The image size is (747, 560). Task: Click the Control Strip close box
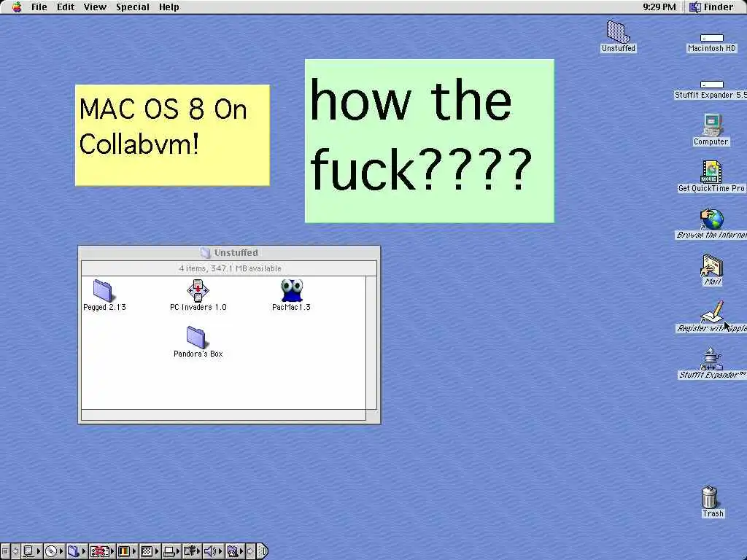point(5,551)
